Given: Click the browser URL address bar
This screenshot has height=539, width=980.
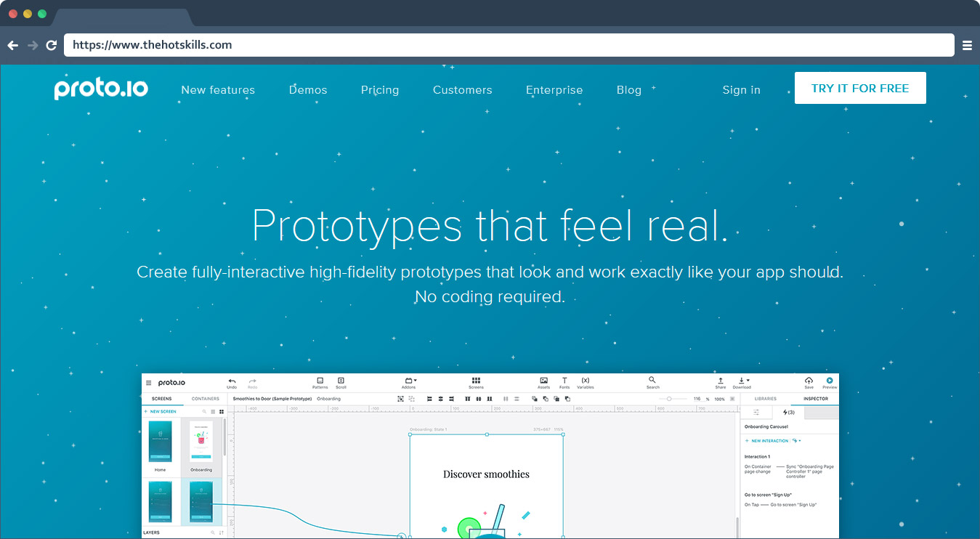Looking at the screenshot, I should 509,45.
